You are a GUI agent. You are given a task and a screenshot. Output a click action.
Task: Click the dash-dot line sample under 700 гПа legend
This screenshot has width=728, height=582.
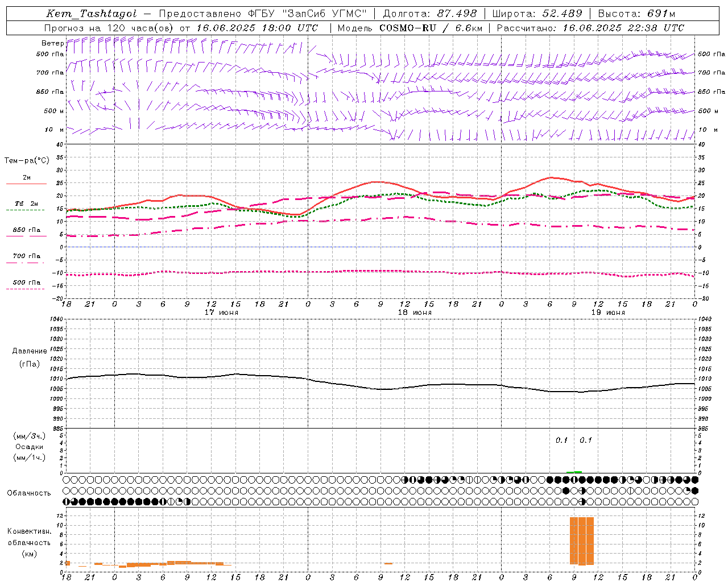26,263
